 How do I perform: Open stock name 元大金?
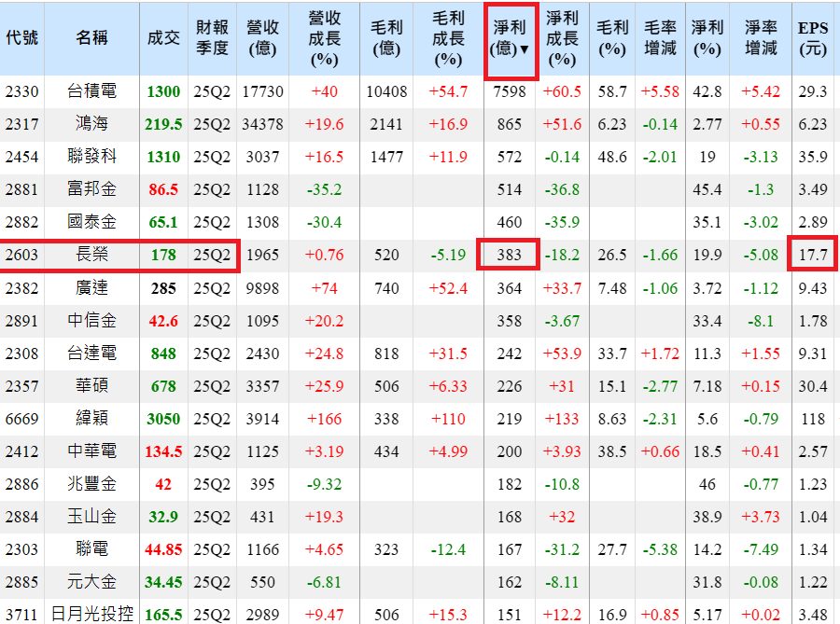91,582
